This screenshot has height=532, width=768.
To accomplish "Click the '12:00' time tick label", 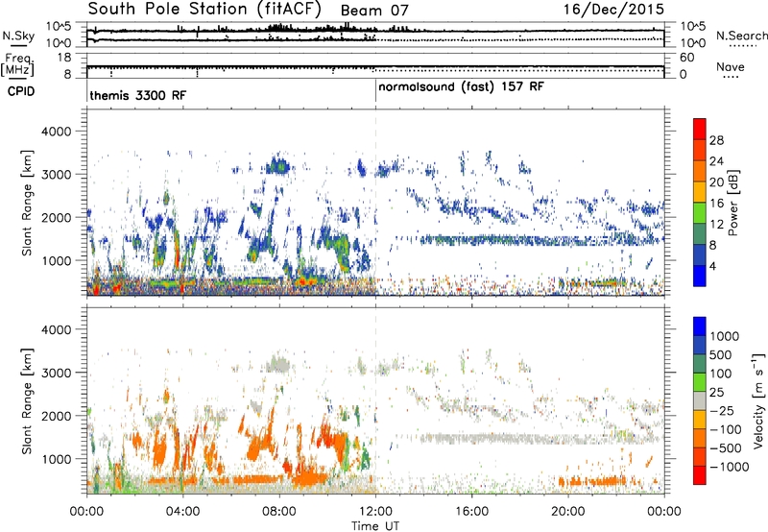I will (x=375, y=512).
